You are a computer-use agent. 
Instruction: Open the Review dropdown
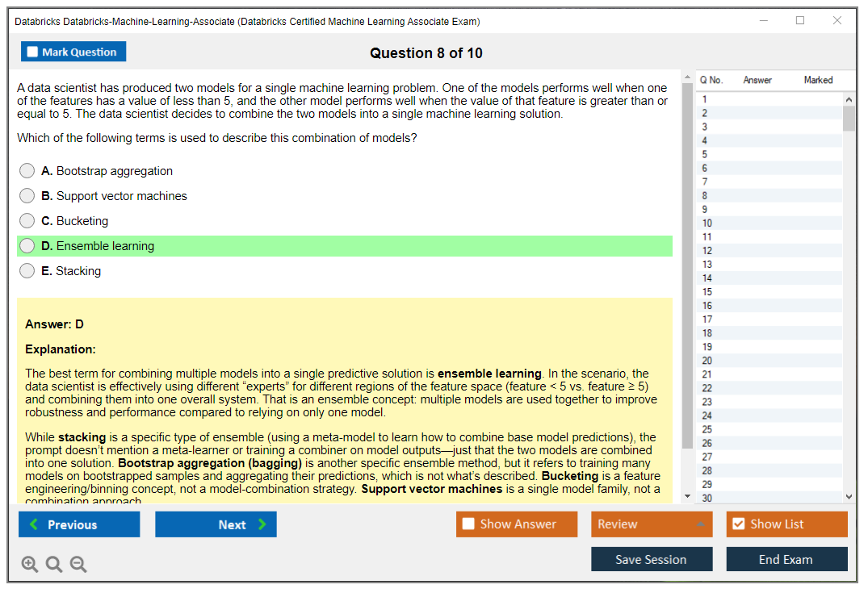[652, 524]
